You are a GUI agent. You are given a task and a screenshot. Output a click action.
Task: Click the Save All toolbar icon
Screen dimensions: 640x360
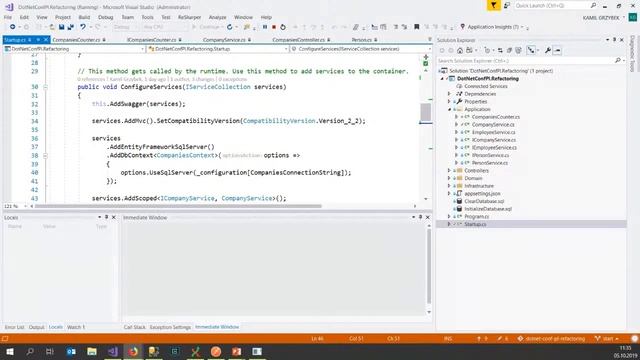[x=71, y=27]
